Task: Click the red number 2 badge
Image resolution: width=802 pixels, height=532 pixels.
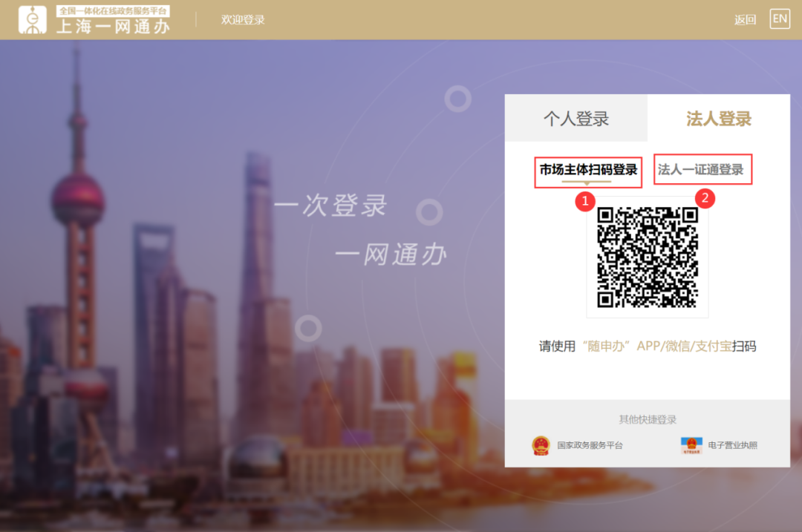Action: 704,198
